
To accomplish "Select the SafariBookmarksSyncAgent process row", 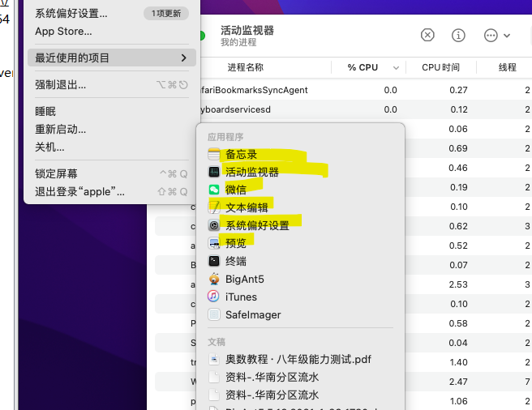I will [367, 90].
